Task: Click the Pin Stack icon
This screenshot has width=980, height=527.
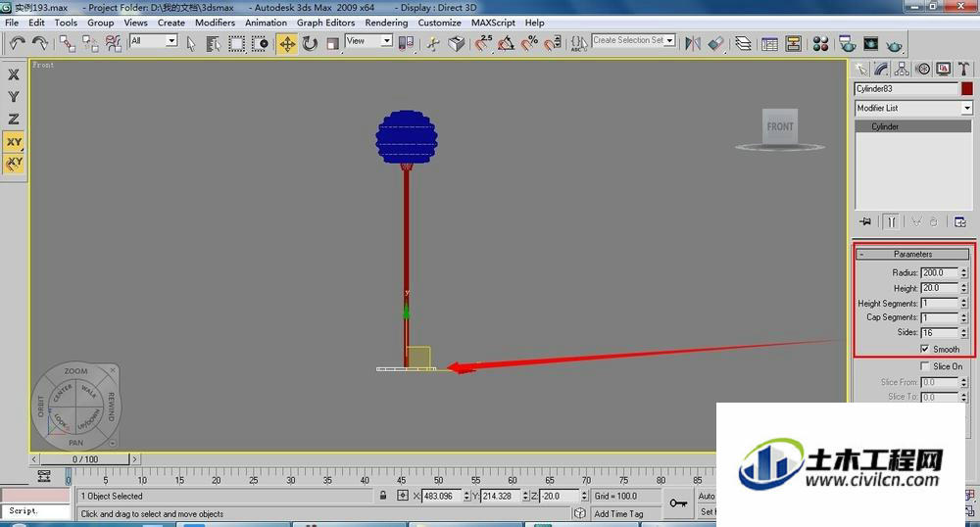Action: click(x=865, y=221)
